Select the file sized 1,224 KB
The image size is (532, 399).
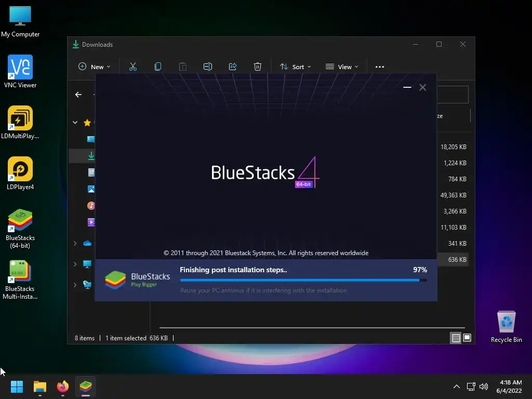(455, 163)
